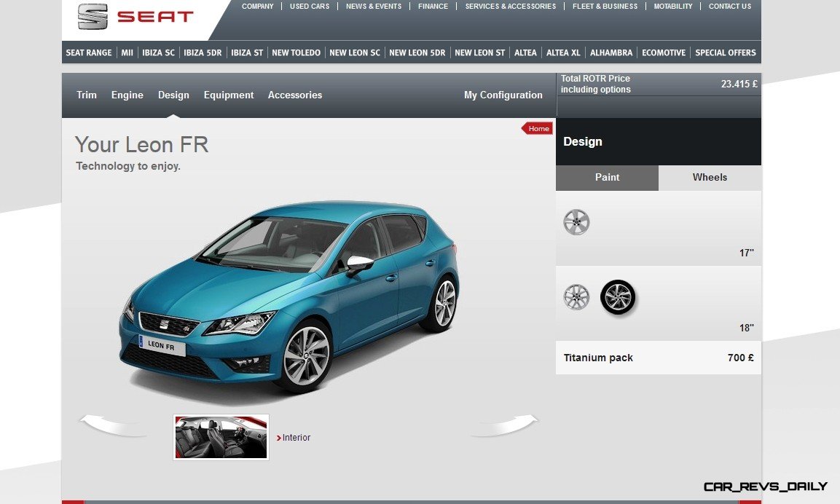Select the Titanium pack option

click(659, 358)
